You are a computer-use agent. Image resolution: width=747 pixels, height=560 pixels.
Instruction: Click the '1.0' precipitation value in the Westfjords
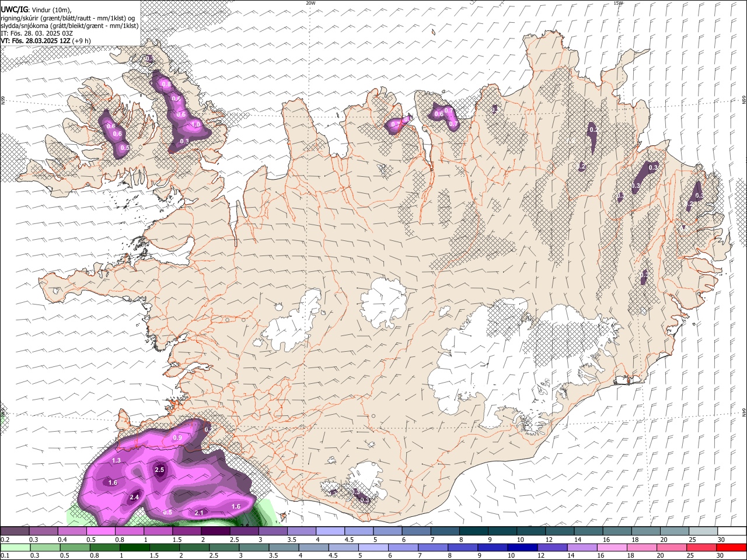[x=196, y=124]
